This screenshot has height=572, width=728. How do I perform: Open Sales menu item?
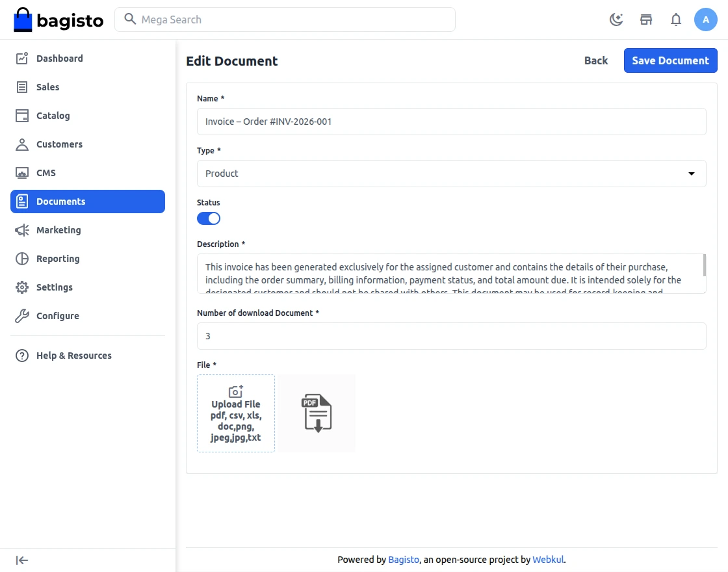tap(88, 87)
